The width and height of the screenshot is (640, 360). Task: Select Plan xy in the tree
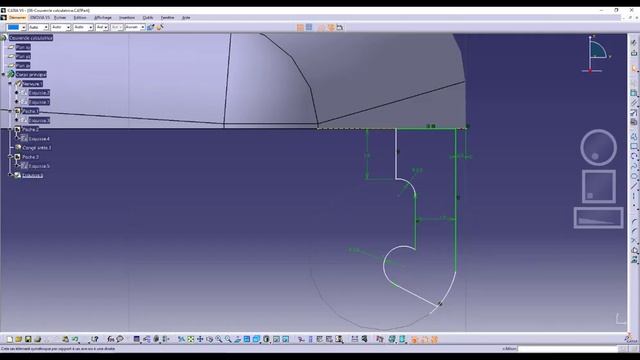click(23, 47)
